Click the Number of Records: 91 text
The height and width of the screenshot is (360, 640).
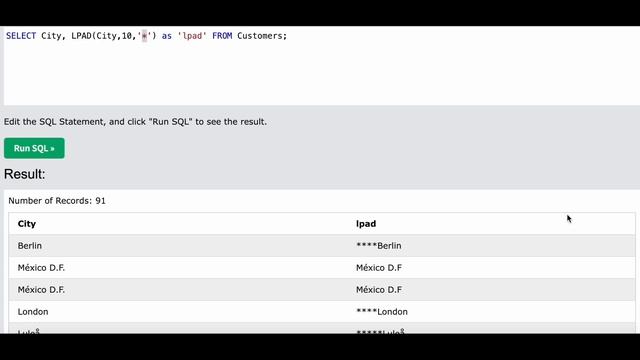[x=57, y=201]
